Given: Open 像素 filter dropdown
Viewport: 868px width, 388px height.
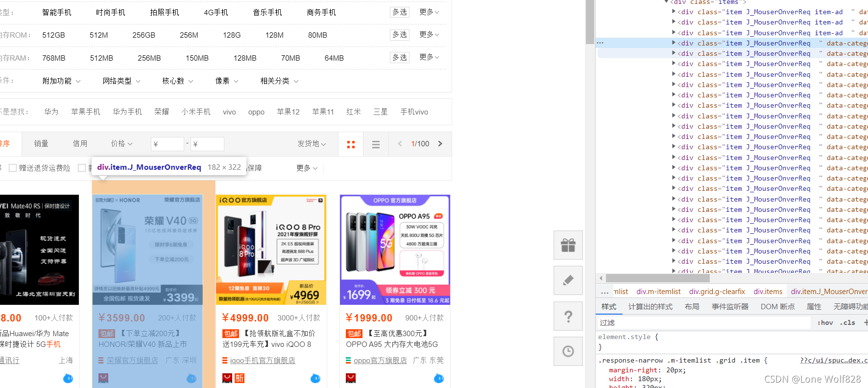Looking at the screenshot, I should [227, 81].
